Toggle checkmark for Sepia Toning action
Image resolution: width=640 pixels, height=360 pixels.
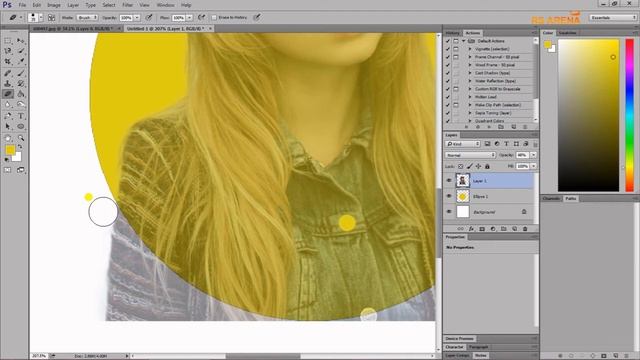pyautogui.click(x=448, y=113)
